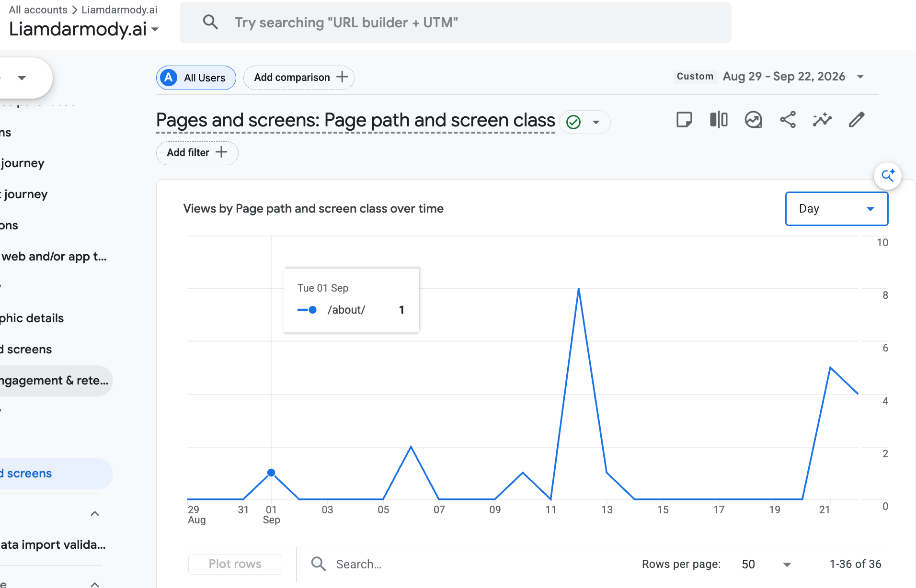Click Add comparison button
The height and width of the screenshot is (588, 916).
coord(299,78)
